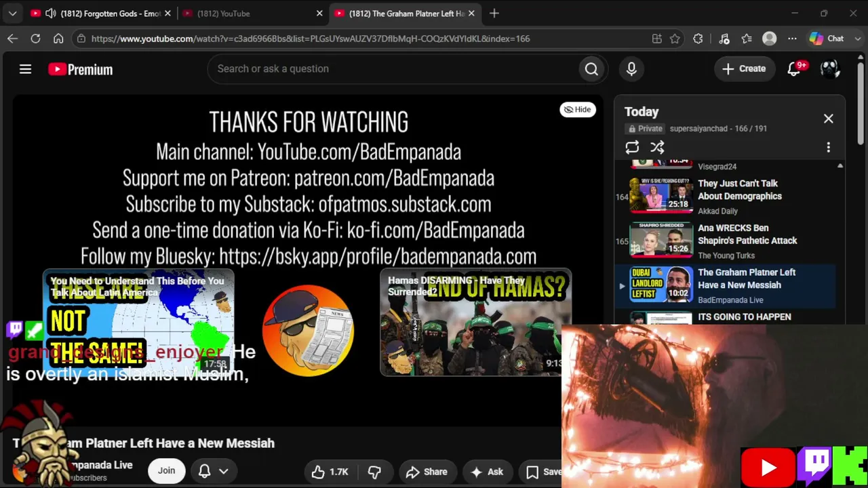868x488 pixels.
Task: Dislike this video
Action: (x=374, y=472)
